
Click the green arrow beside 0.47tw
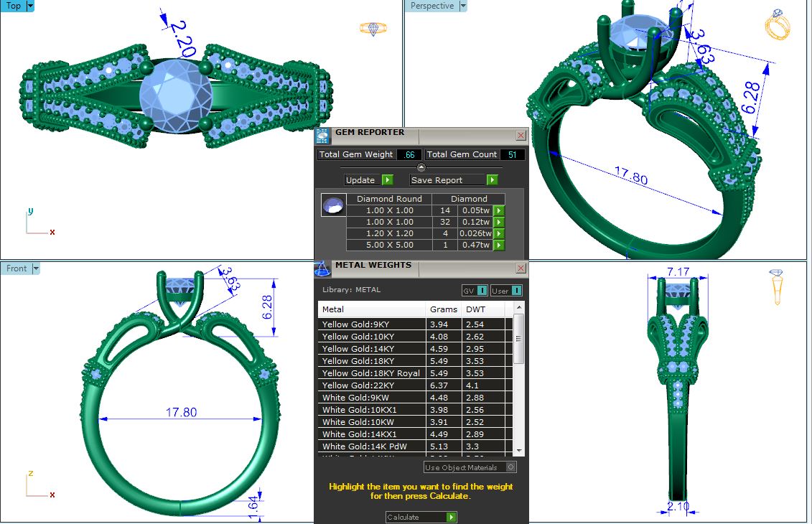tap(499, 245)
